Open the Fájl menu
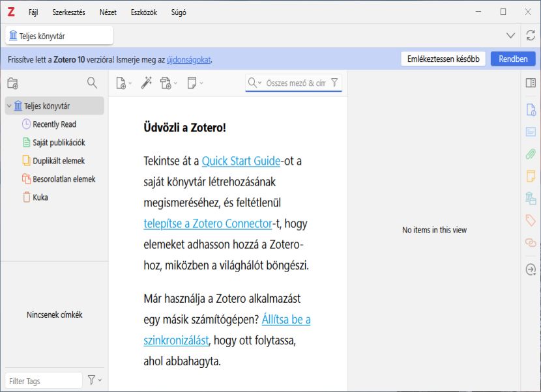 (33, 12)
